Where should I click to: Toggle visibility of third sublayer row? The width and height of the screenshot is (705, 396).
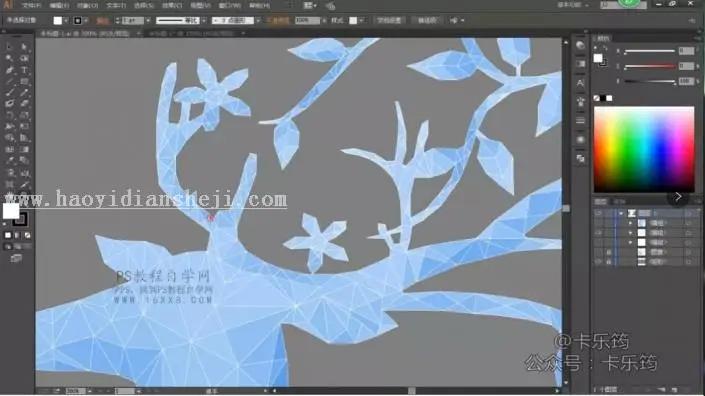point(598,243)
